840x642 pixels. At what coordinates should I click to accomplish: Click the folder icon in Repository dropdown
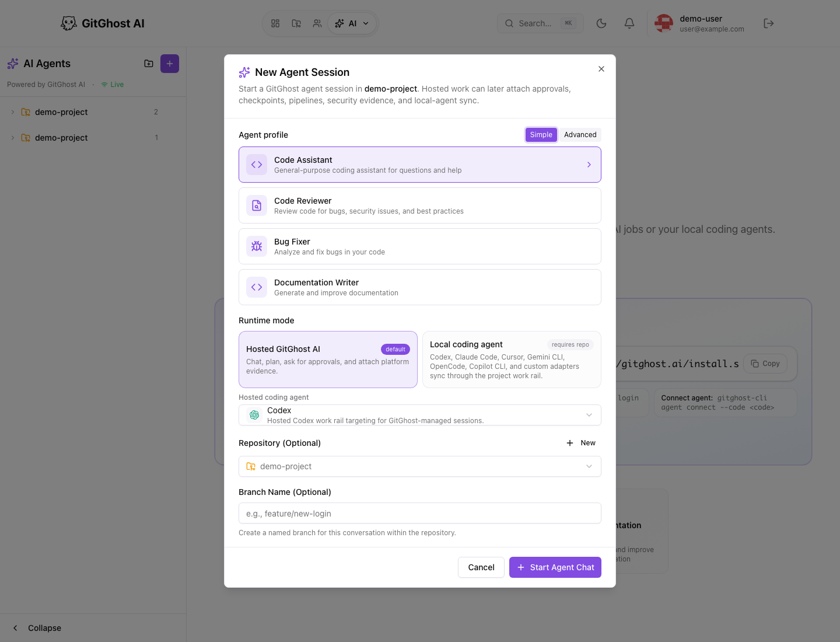[251, 466]
